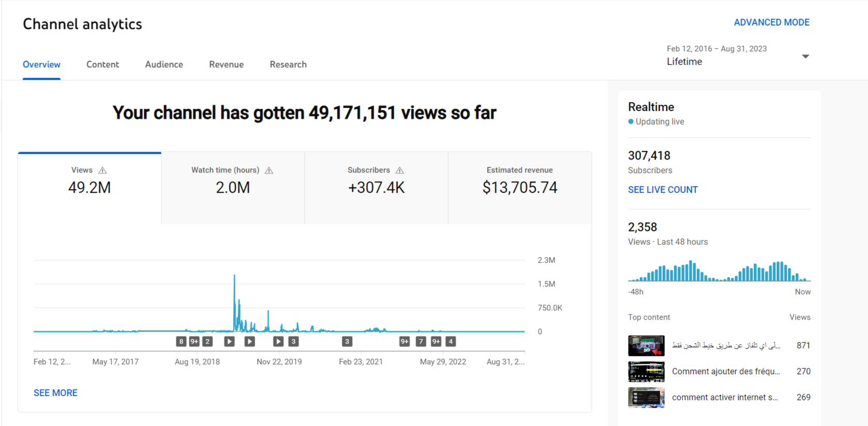Click the timeline marker labeled 2

tap(207, 342)
